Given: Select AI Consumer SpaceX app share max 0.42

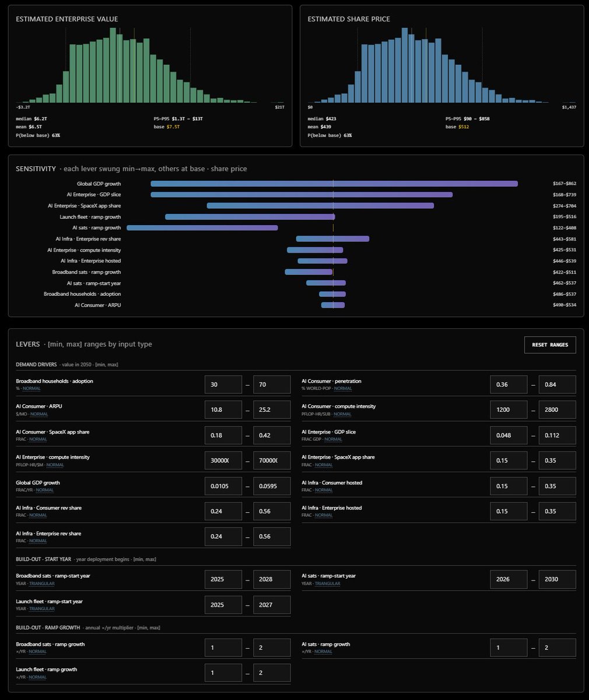Looking at the screenshot, I should pos(272,435).
